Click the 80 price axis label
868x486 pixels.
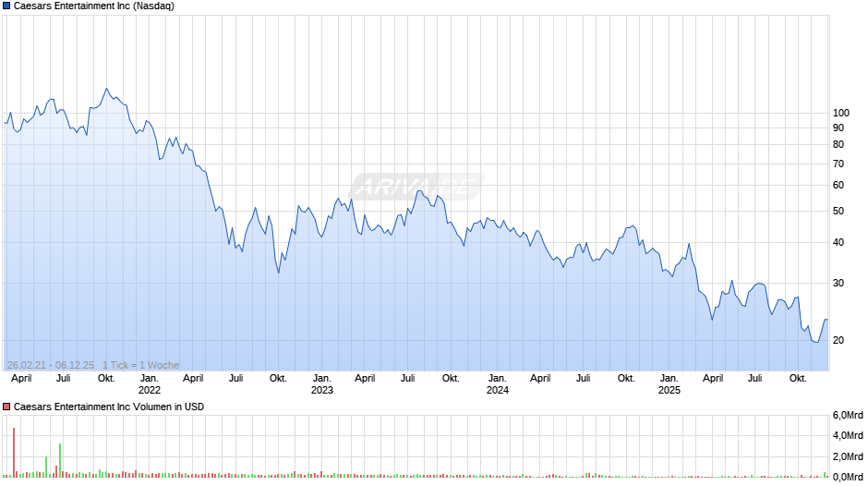(838, 145)
